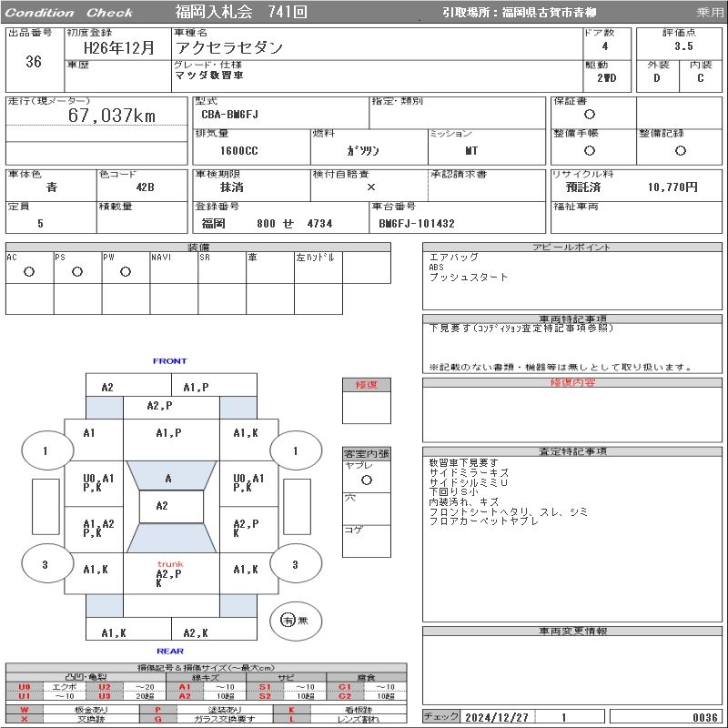Image resolution: width=728 pixels, height=728 pixels.
Task: Click the コゲ interior damage cell
Action: [x=367, y=541]
